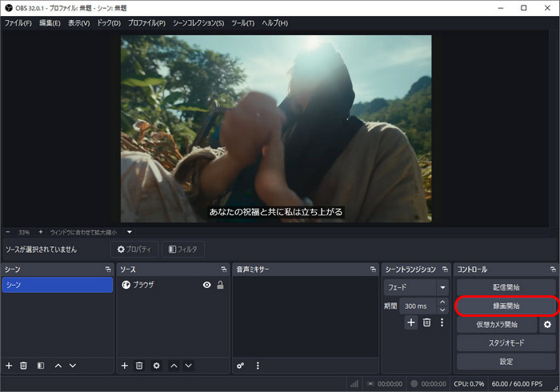Image resolution: width=560 pixels, height=392 pixels.
Task: Zoom out the preview with minus button
Action: tap(8, 232)
